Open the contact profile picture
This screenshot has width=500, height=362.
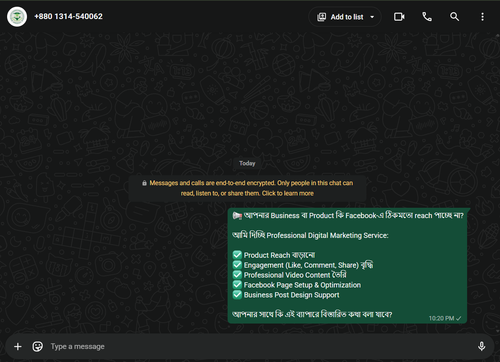pos(17,17)
